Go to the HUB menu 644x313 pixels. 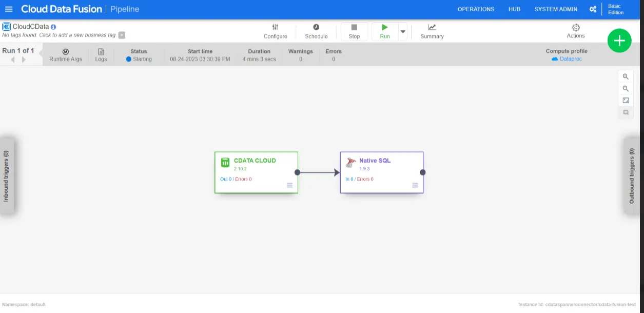pos(514,9)
